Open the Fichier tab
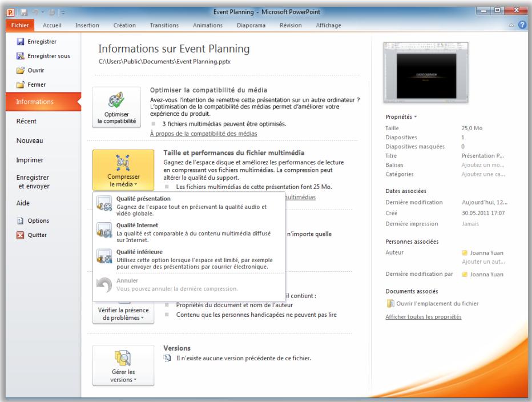 (x=20, y=25)
